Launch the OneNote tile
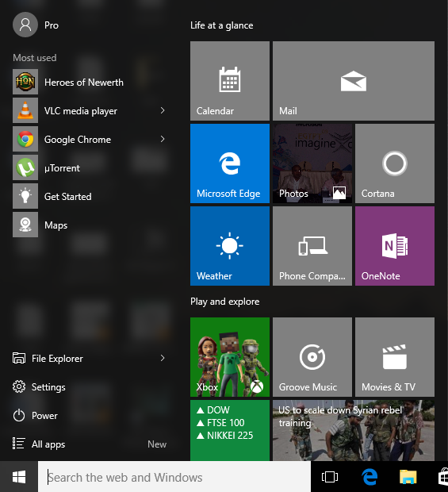 395,246
